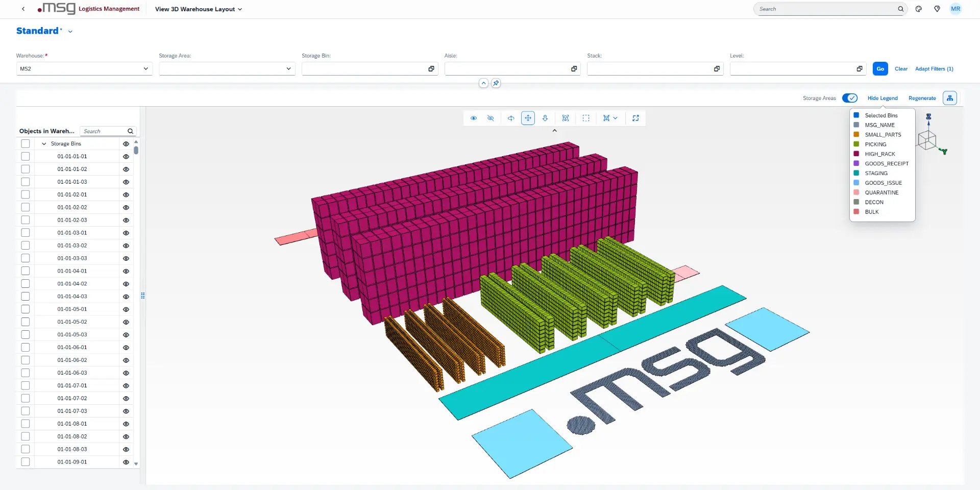Open the View 3D Warehouse Layout title menu

pyautogui.click(x=199, y=9)
